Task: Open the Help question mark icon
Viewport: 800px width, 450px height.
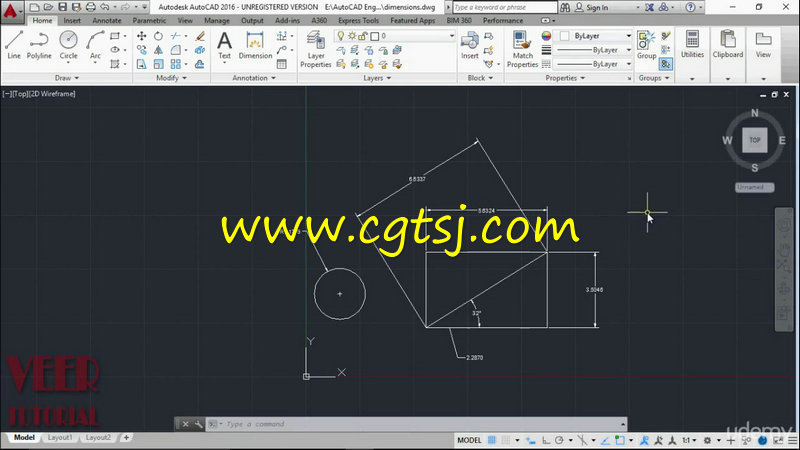Action: (x=690, y=7)
